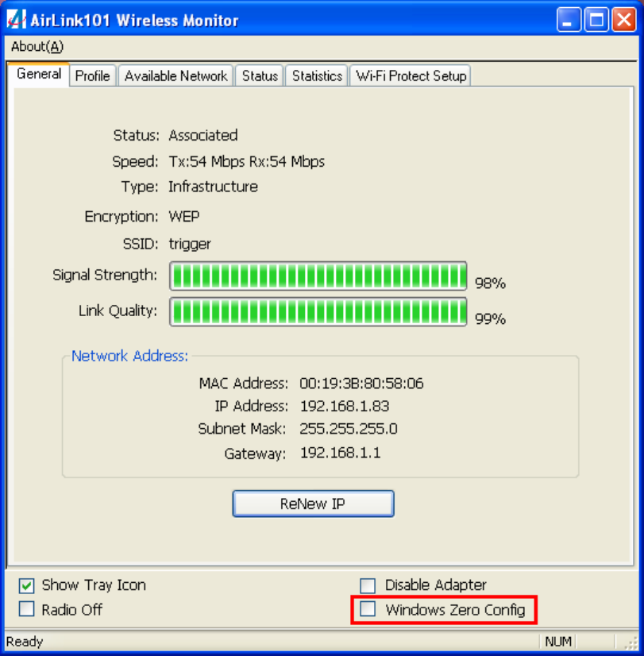Minimize the Wireless Monitor window
644x656 pixels.
[569, 20]
